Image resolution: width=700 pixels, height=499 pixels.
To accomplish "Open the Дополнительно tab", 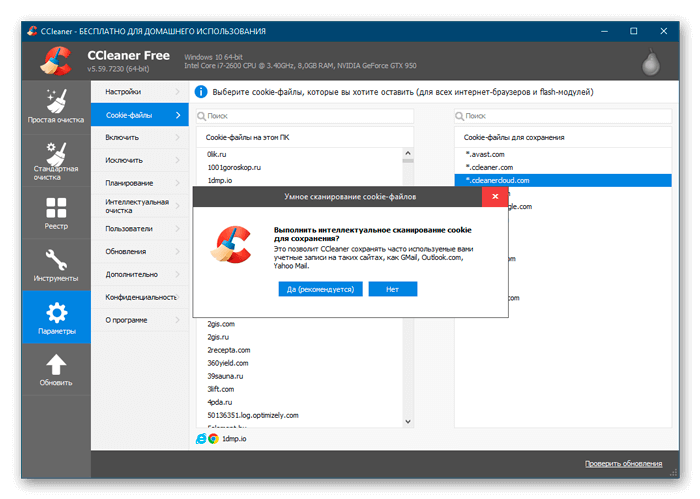I will 140,274.
